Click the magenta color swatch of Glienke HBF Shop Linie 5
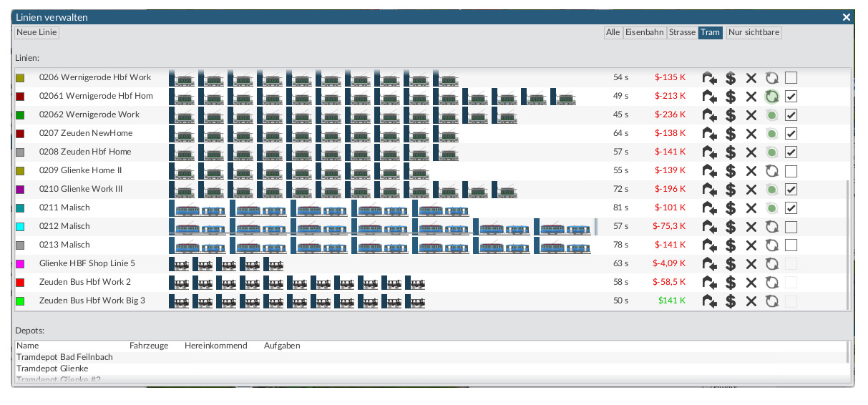The height and width of the screenshot is (405, 868). 20,264
